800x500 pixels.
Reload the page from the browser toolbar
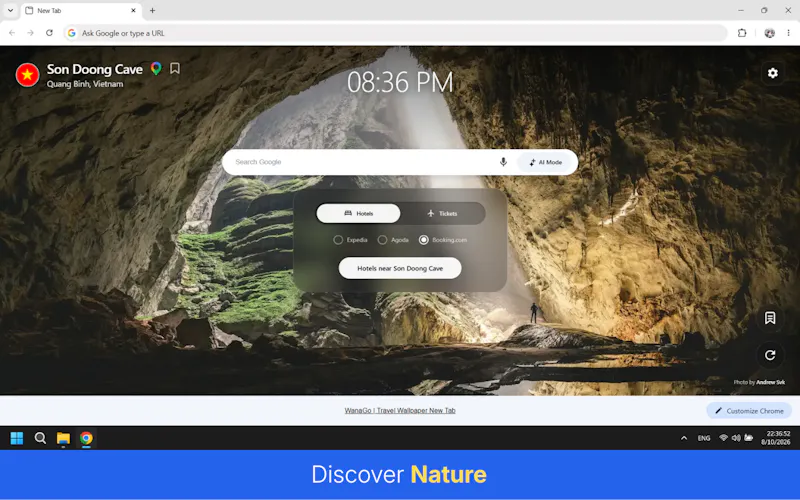(49, 33)
